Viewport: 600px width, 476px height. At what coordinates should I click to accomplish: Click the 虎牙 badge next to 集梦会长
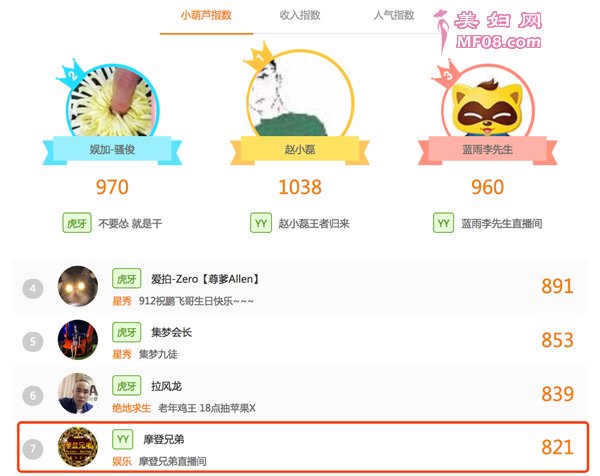[127, 332]
